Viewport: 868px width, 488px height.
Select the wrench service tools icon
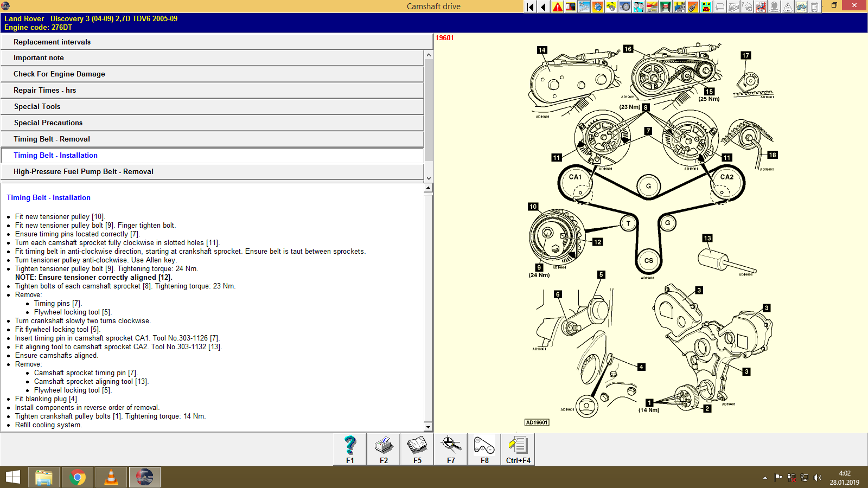[x=584, y=6]
